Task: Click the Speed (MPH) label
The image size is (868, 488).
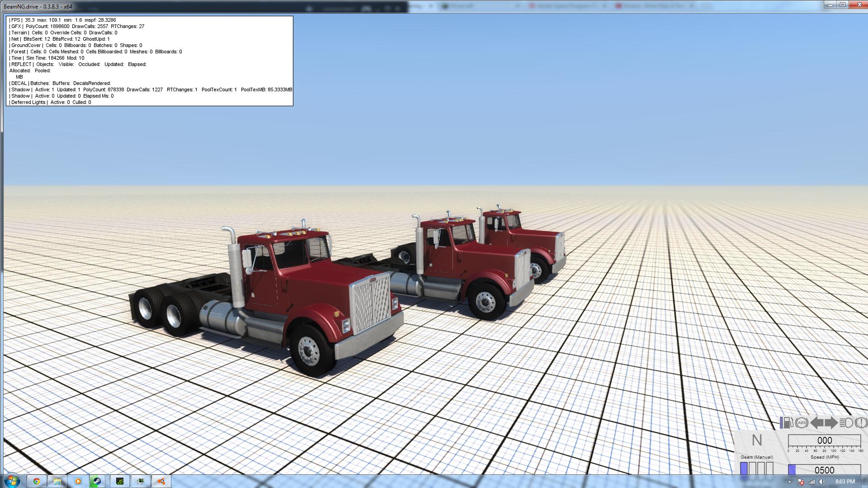Action: (825, 457)
